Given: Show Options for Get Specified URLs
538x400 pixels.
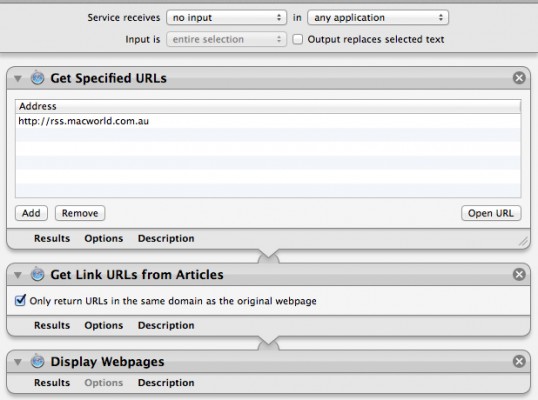Looking at the screenshot, I should pyautogui.click(x=104, y=238).
